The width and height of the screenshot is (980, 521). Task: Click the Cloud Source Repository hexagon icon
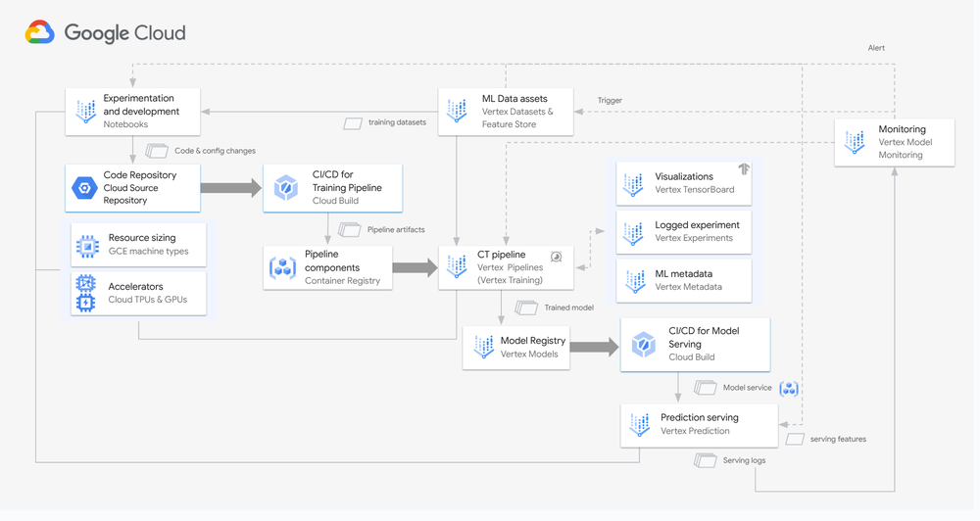pyautogui.click(x=84, y=187)
